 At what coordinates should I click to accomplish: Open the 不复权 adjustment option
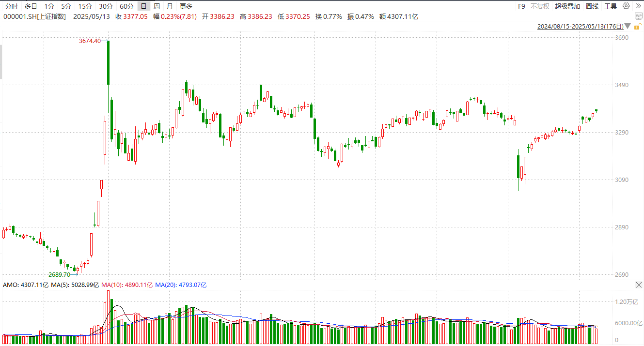[540, 6]
